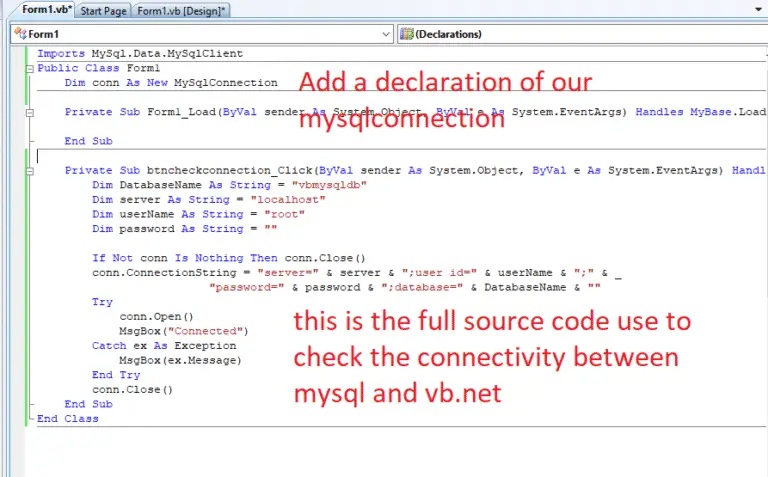Click the conn.ConnectionString assignment line
This screenshot has height=477, width=768.
click(357, 272)
